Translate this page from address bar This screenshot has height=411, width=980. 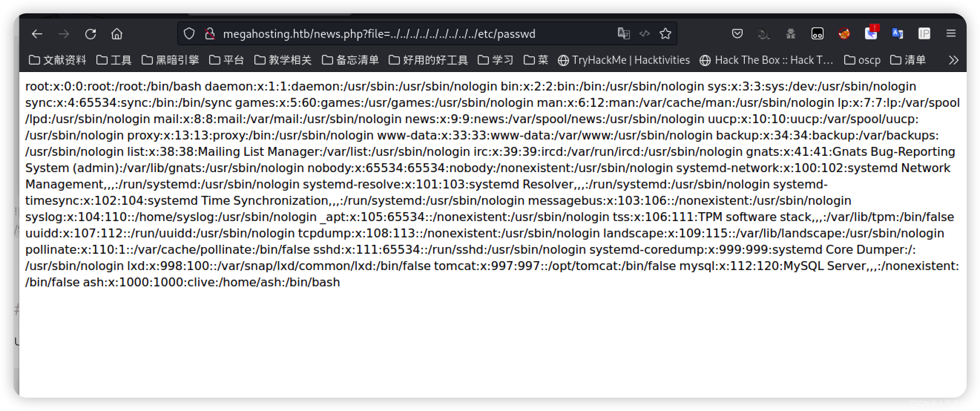click(624, 33)
